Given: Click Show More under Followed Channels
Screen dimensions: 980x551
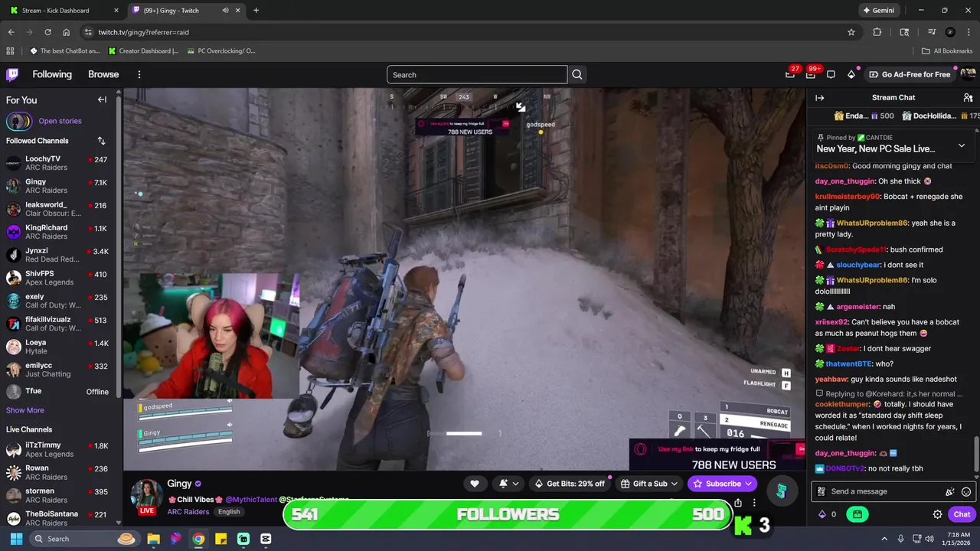Looking at the screenshot, I should point(25,410).
